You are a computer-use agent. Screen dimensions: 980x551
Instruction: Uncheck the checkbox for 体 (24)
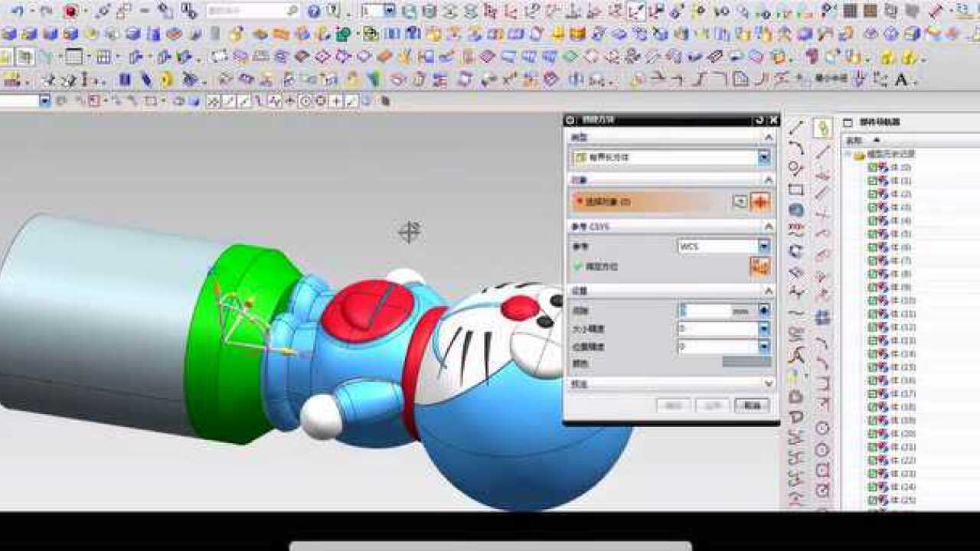point(871,487)
